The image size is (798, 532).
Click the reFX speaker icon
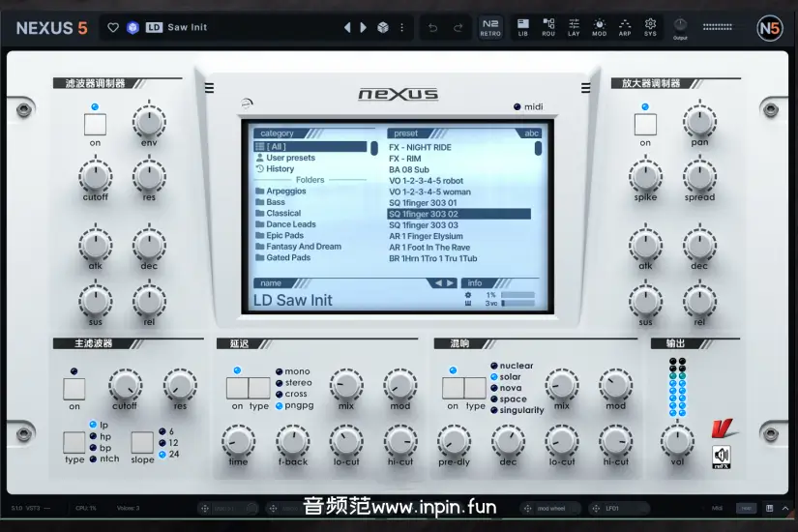(722, 457)
